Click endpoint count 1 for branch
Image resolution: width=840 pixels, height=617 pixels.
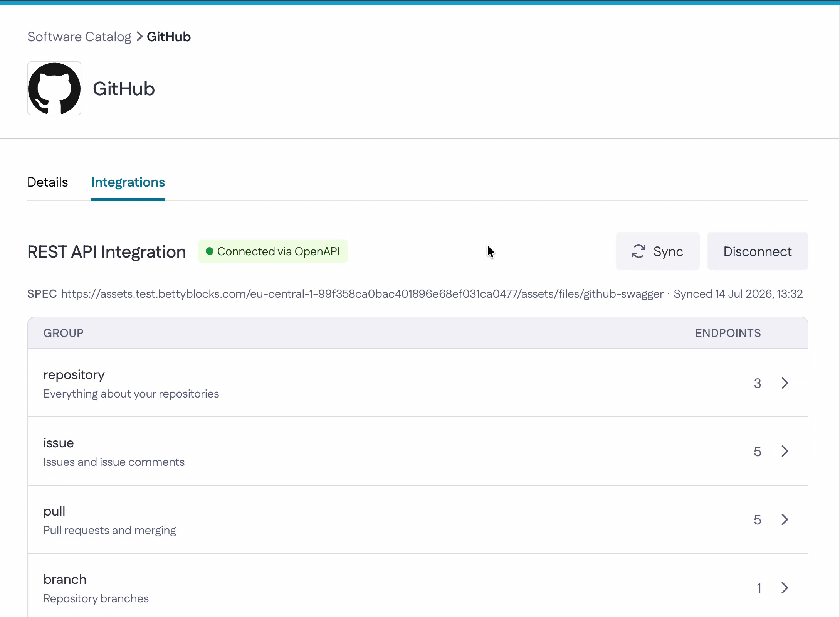[x=759, y=588]
